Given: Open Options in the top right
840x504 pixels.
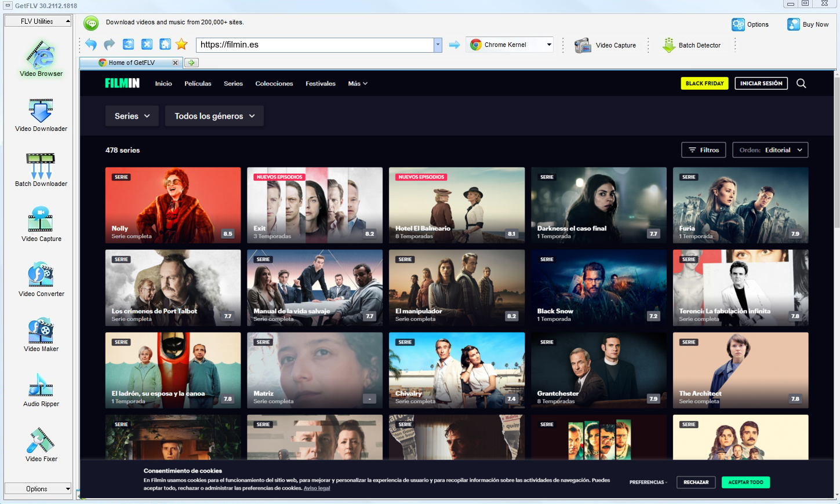Looking at the screenshot, I should 750,24.
